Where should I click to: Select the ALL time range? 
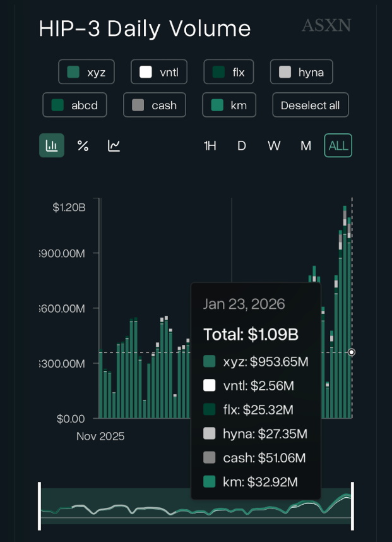click(x=338, y=146)
